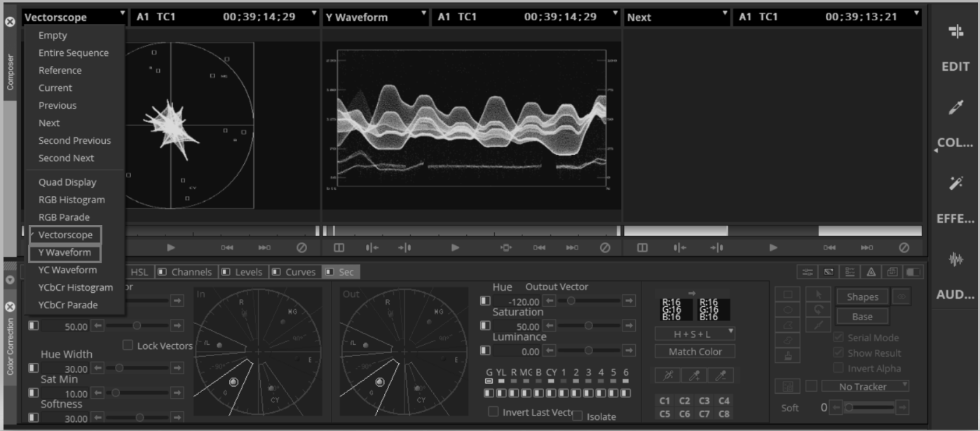This screenshot has height=431, width=980.
Task: Toggle the Show Result checkbox
Action: (x=838, y=353)
